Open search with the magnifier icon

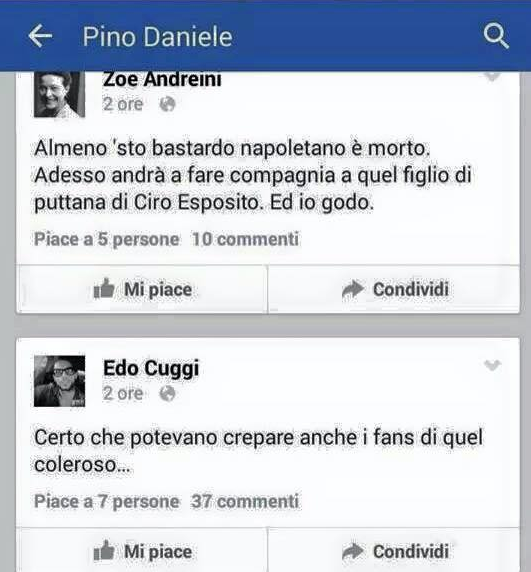(496, 36)
